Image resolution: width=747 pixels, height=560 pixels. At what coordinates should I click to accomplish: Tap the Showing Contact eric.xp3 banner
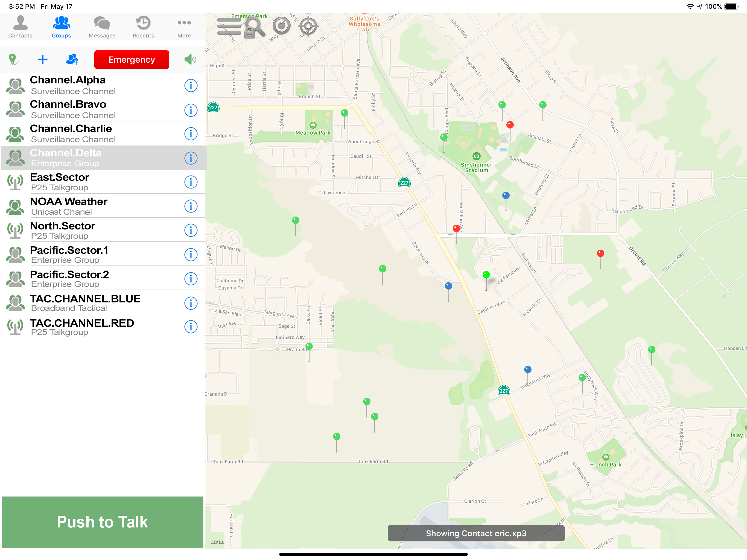476,533
